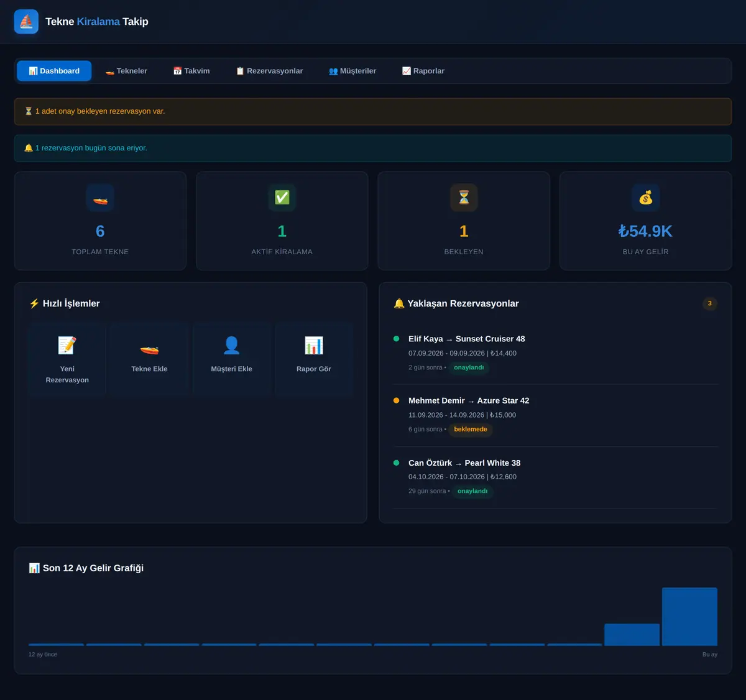The height and width of the screenshot is (700, 746).
Task: Click the bell icon in ending-today alert
Action: (29, 148)
